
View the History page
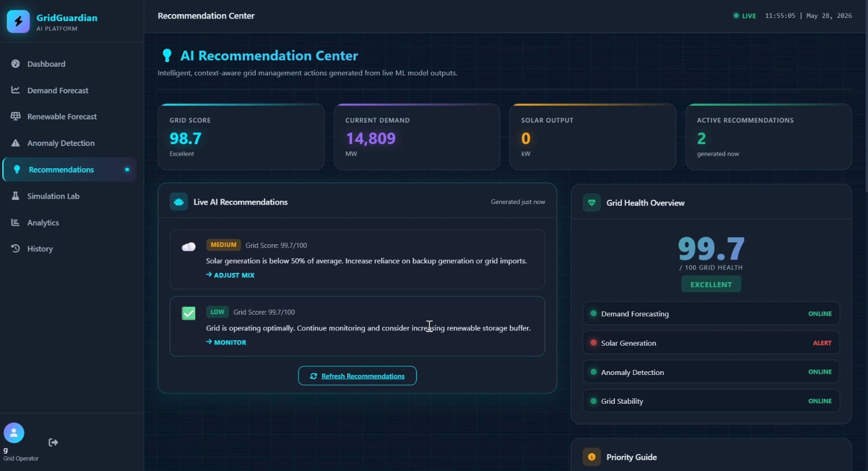(x=69, y=249)
